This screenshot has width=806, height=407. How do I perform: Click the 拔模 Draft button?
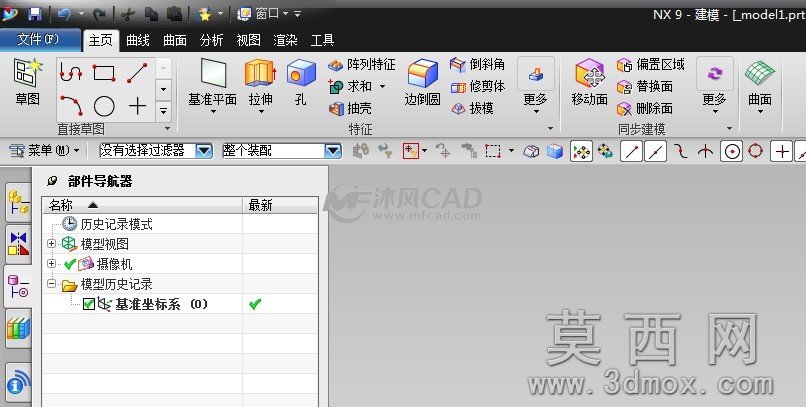pos(471,108)
